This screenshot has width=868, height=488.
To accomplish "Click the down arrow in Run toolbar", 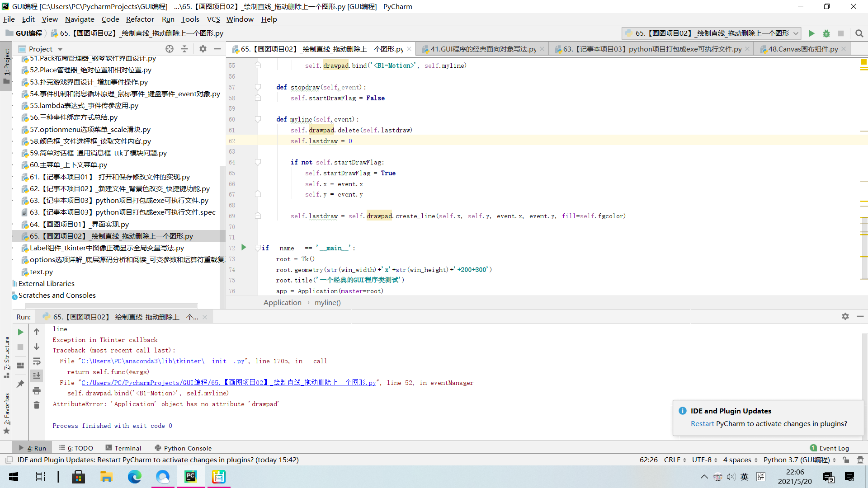I will 37,347.
